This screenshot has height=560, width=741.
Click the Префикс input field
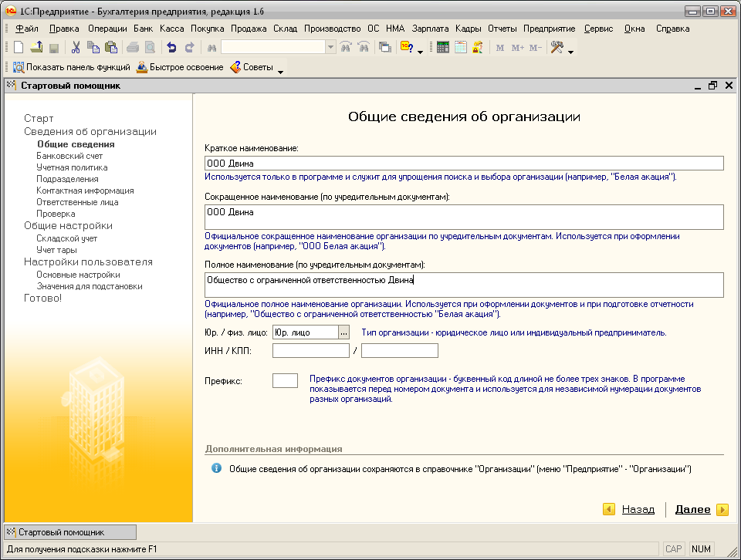click(x=285, y=380)
